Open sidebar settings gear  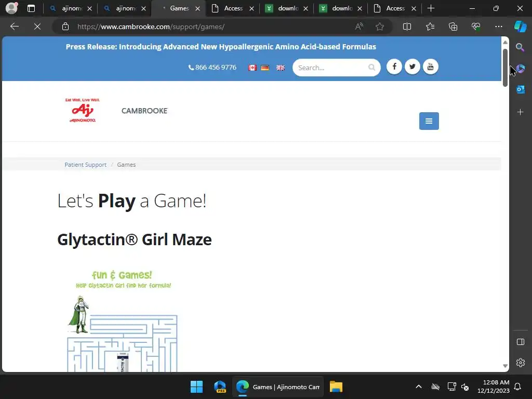pyautogui.click(x=520, y=363)
